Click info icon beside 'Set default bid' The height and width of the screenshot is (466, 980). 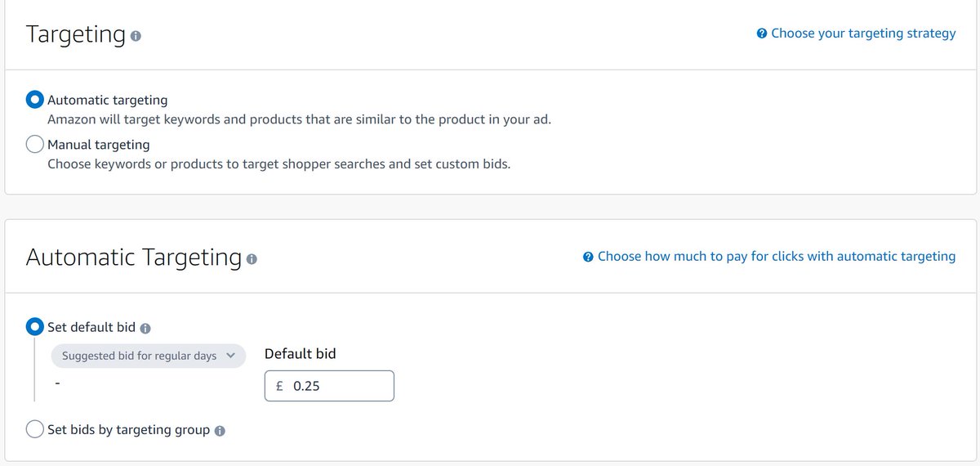click(x=145, y=328)
